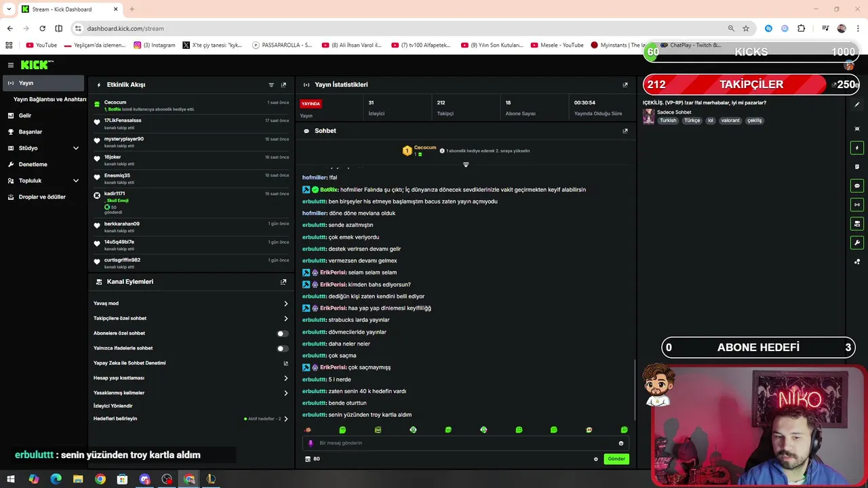Open the shop icon showing 80
This screenshot has width=868, height=488.
coord(312,459)
